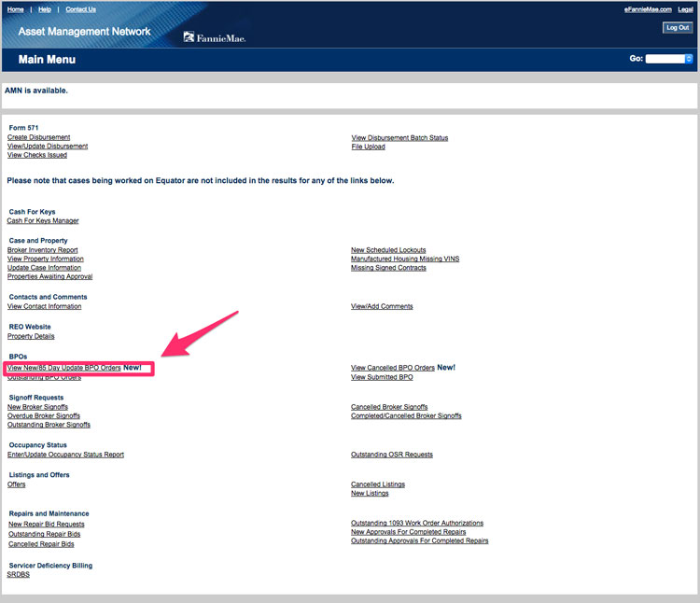700x603 pixels.
Task: Click the 'Main Menu' page title
Action: coord(47,60)
